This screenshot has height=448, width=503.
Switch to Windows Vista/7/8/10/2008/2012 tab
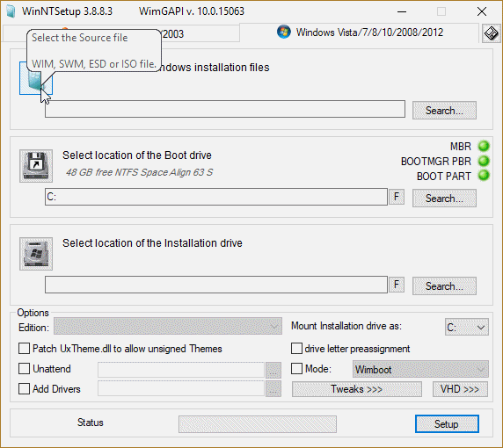(360, 33)
